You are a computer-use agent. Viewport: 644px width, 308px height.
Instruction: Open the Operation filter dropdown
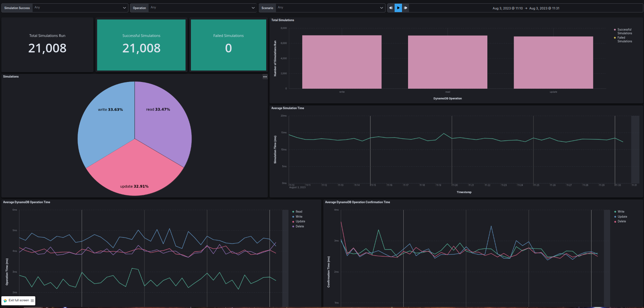(x=202, y=7)
